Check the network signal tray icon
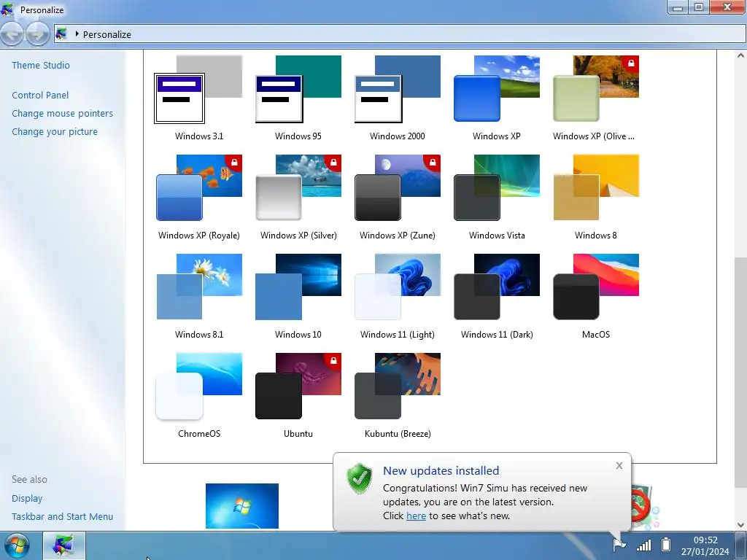The width and height of the screenshot is (747, 560). pyautogui.click(x=643, y=545)
